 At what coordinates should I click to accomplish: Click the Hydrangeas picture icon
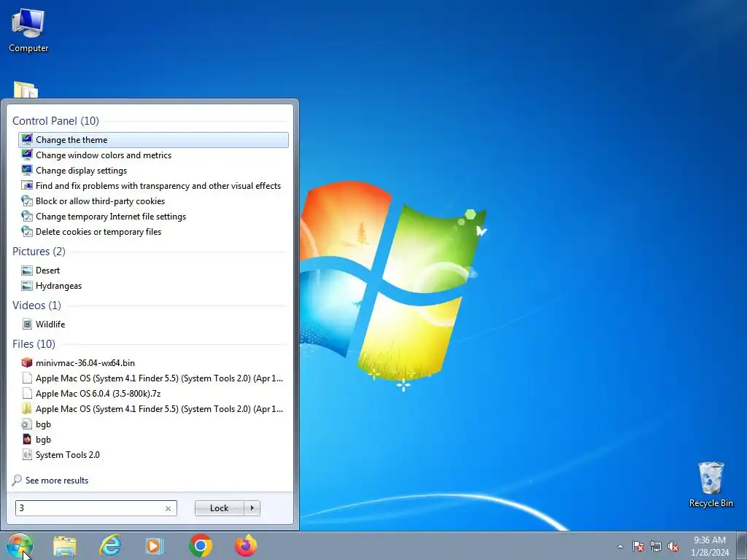click(27, 286)
